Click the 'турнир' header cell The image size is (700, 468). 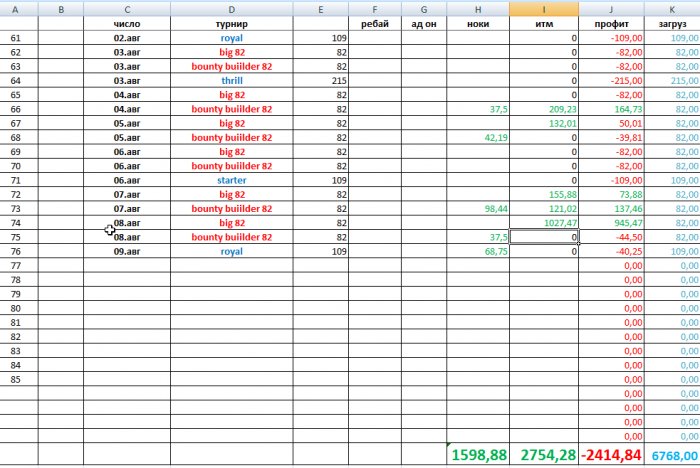click(x=231, y=24)
